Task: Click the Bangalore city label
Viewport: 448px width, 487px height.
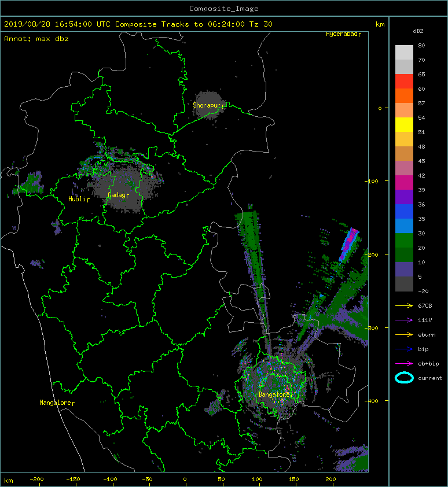Action: coord(274,394)
